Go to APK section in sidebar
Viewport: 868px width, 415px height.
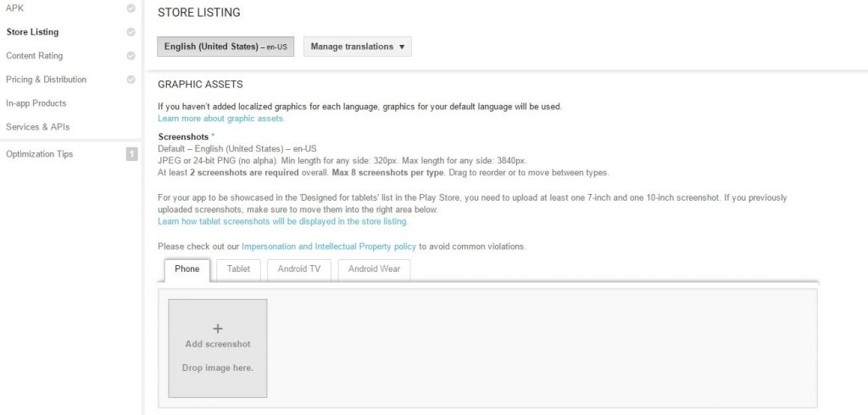point(15,8)
